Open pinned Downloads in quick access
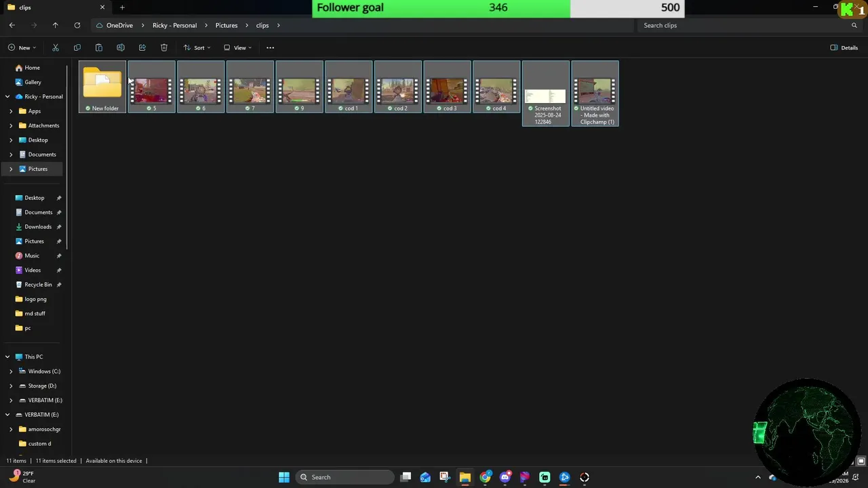Screen dimensions: 868x488 [38, 226]
